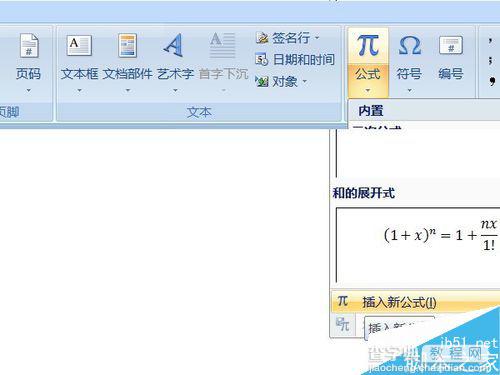Click the save-selection-to-gallery icon below Insert New Equation
The width and height of the screenshot is (500, 375).
[x=343, y=324]
